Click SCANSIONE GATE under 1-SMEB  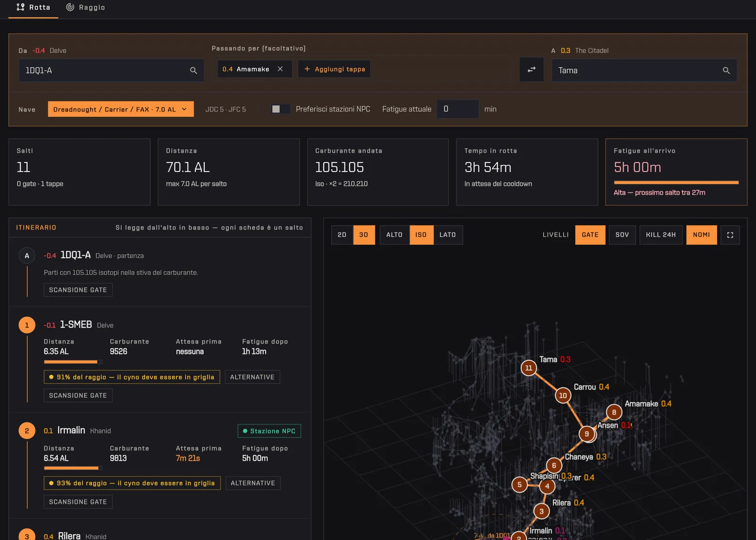coord(78,395)
